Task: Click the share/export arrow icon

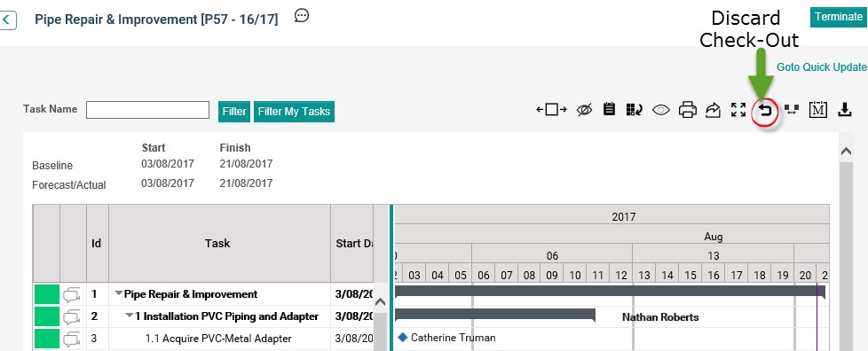Action: pyautogui.click(x=713, y=110)
